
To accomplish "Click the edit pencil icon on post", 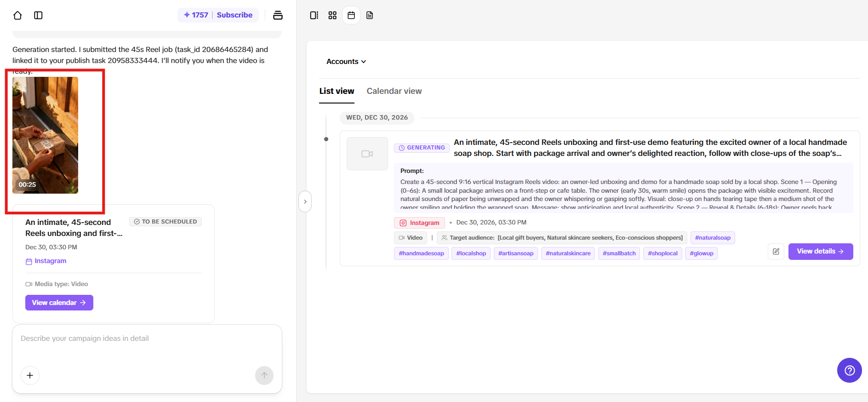I will click(776, 252).
